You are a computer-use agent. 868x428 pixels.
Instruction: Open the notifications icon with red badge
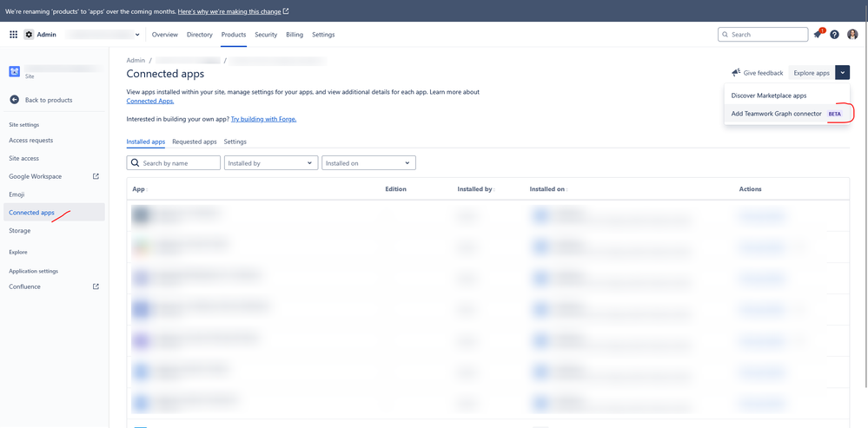pos(818,34)
